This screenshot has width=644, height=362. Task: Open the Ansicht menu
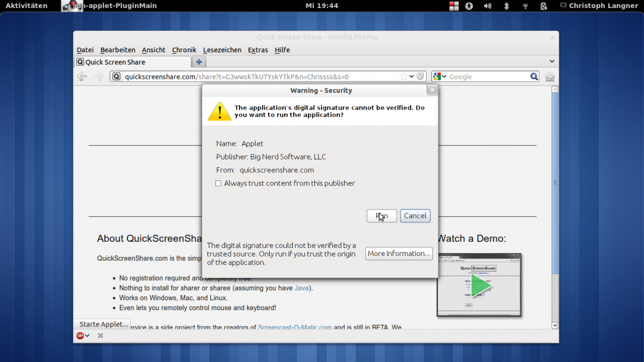[153, 50]
